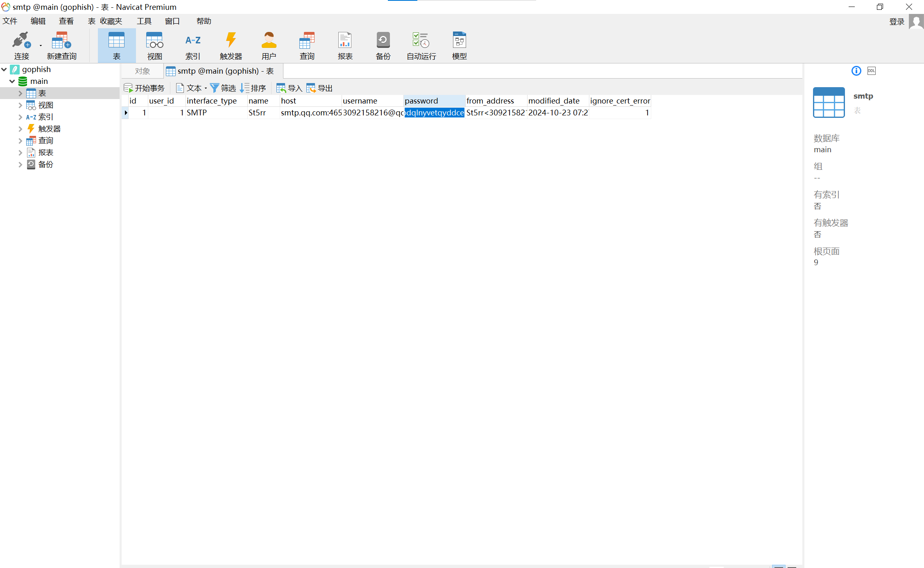The image size is (924, 568).
Task: Expand the Triggers (触发器) tree node
Action: coord(20,129)
